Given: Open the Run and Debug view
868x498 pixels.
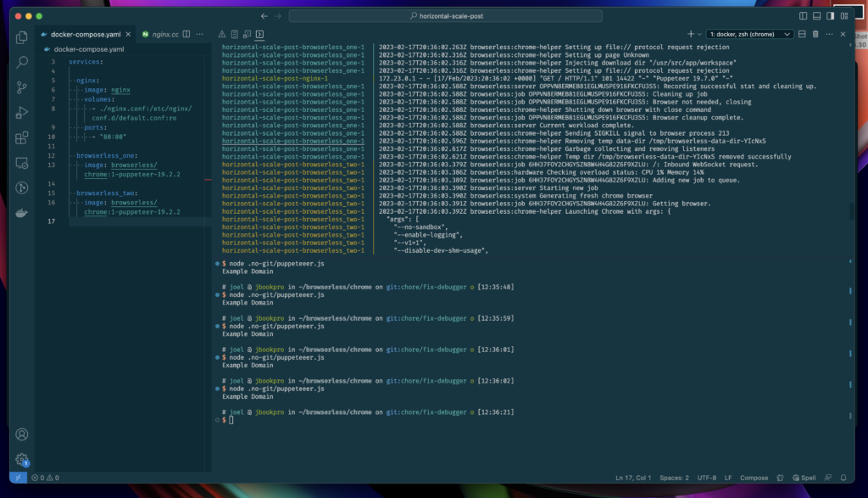Looking at the screenshot, I should click(21, 111).
